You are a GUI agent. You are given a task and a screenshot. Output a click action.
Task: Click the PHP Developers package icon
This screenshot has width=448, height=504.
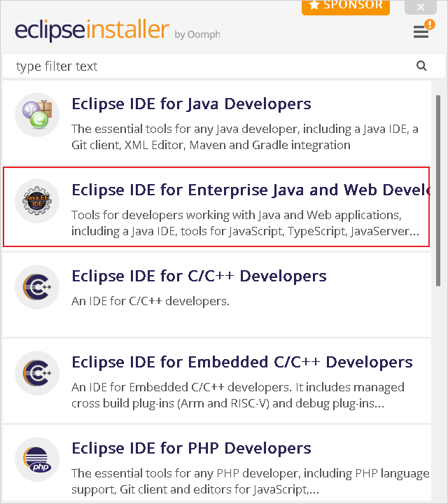pyautogui.click(x=37, y=459)
